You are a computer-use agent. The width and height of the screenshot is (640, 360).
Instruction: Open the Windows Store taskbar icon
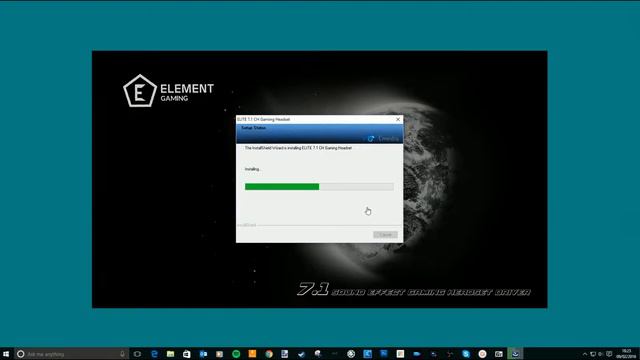187,354
